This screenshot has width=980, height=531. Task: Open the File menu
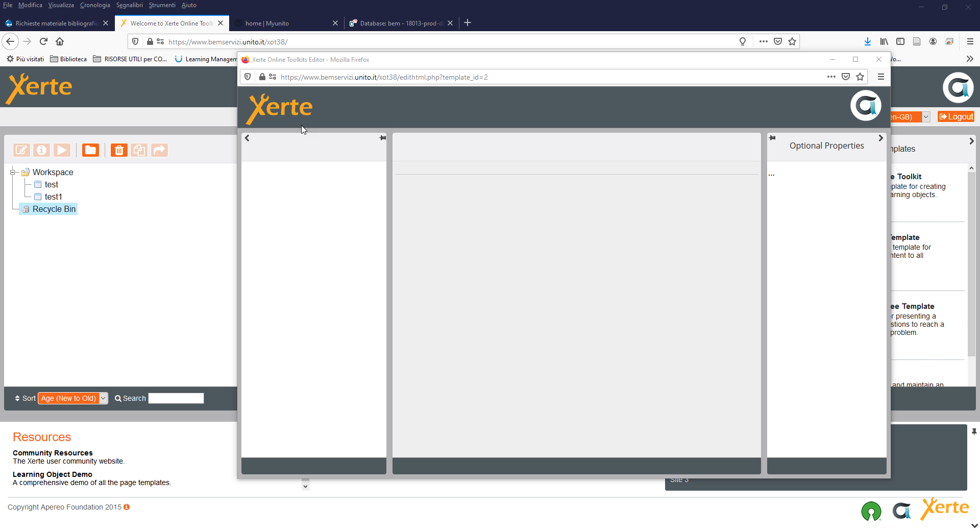(x=8, y=5)
